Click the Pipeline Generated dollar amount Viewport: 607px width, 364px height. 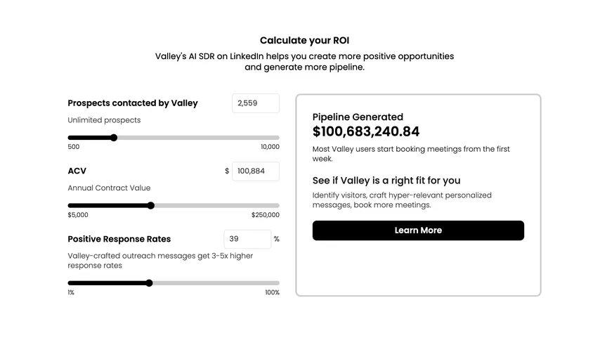tap(366, 131)
